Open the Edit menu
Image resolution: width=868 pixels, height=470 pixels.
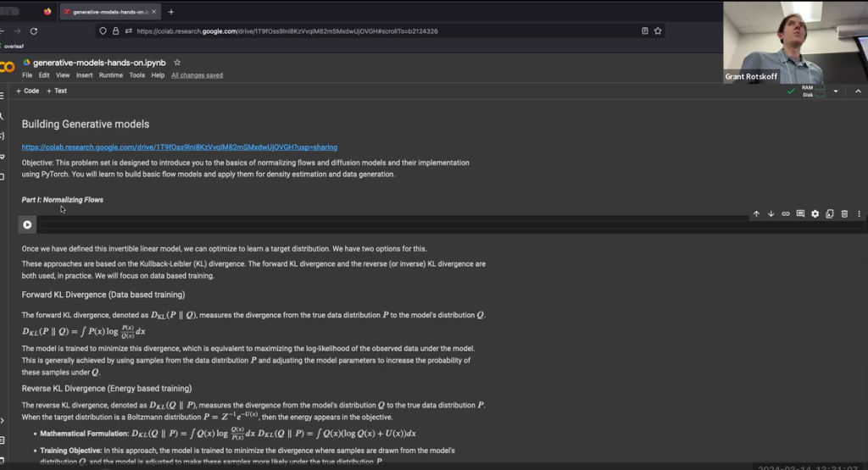[x=44, y=75]
